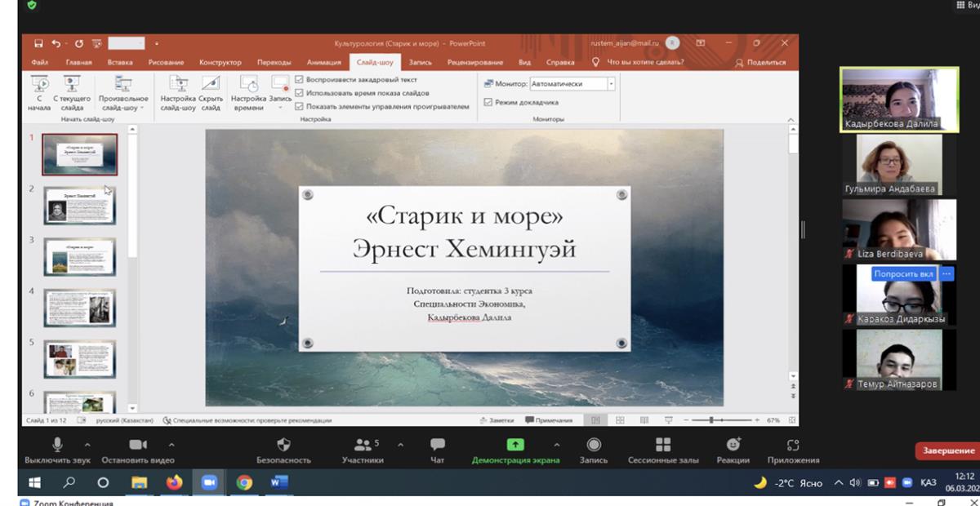The image size is (980, 506).
Task: Open Zoom Reactions menu
Action: point(733,445)
